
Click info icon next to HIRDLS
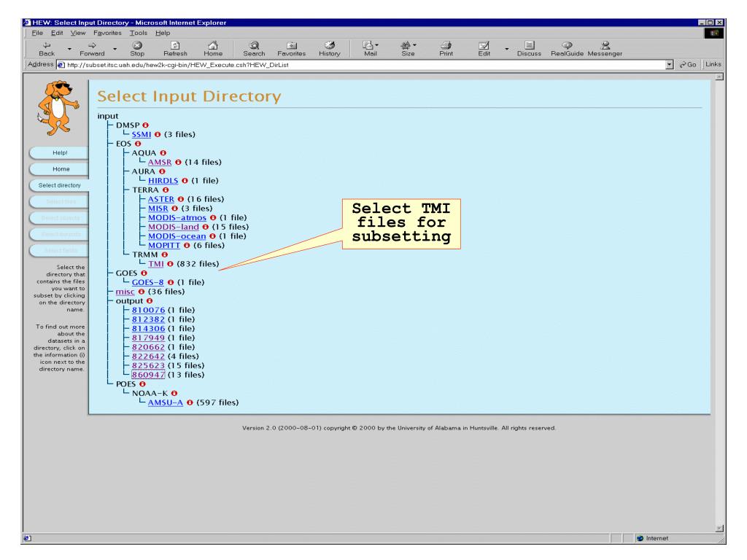185,181
